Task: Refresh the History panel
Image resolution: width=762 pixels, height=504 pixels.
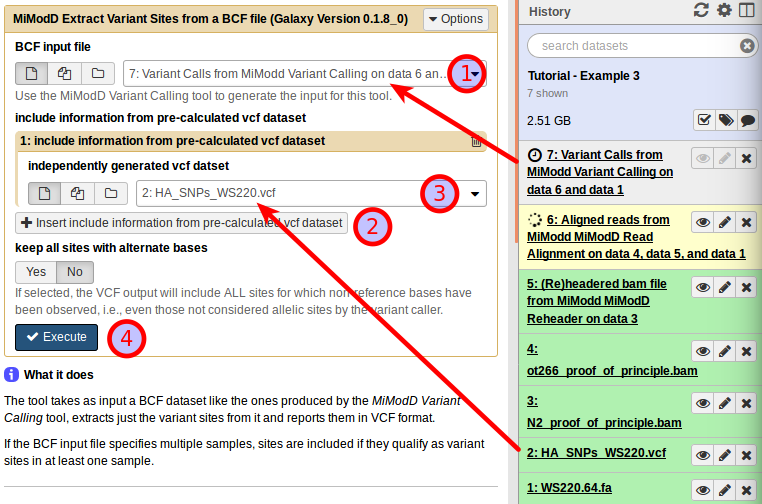Action: point(701,10)
